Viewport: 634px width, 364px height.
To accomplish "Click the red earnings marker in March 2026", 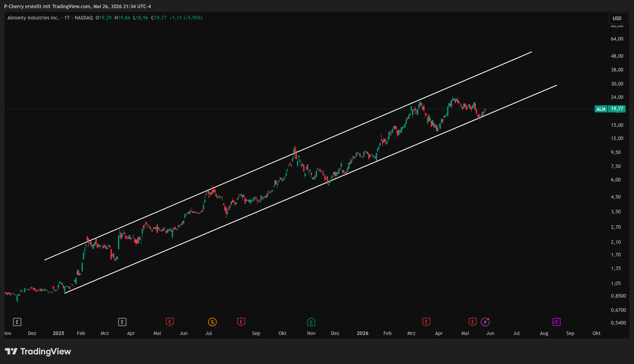I will (x=426, y=322).
